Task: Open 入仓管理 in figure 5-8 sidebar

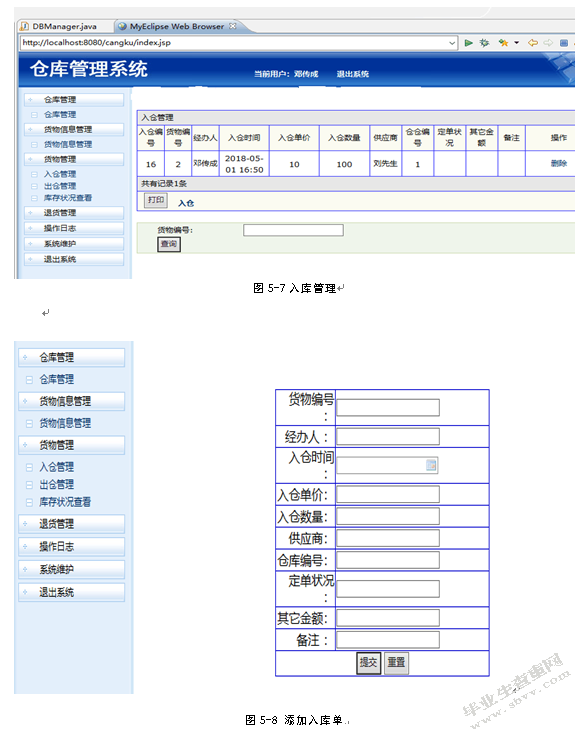Action: 56,467
